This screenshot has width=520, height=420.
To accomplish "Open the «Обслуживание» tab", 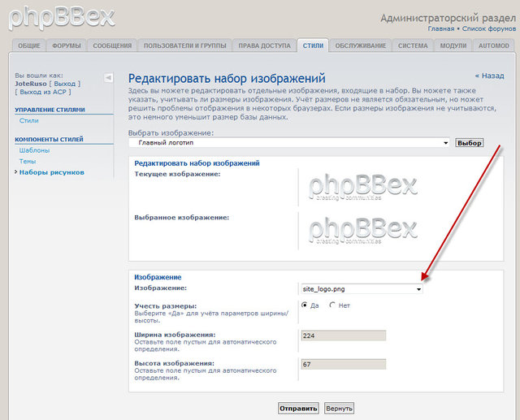I will [360, 45].
